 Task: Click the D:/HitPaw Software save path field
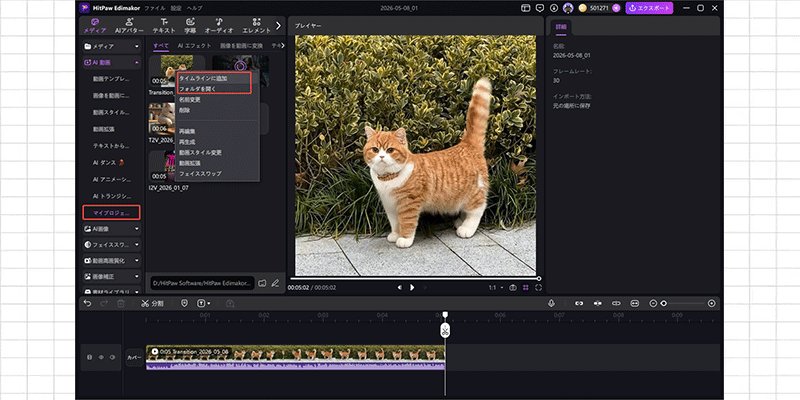(x=202, y=283)
